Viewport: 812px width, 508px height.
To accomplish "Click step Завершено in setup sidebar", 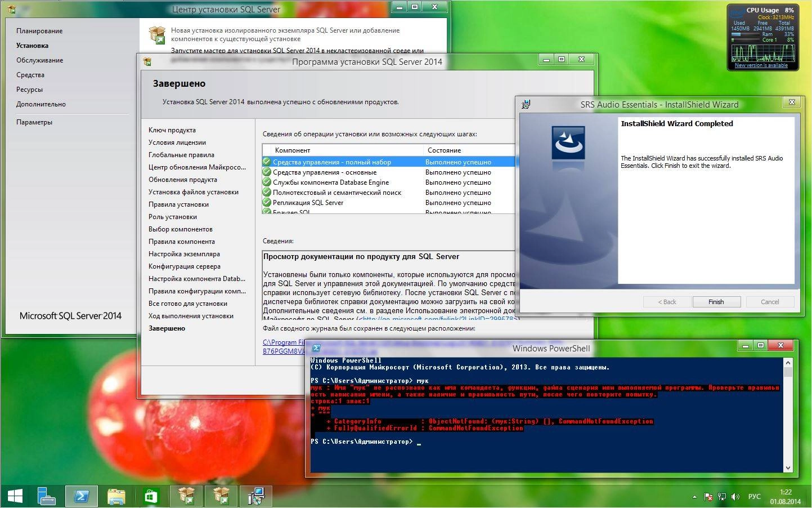I will tap(167, 328).
